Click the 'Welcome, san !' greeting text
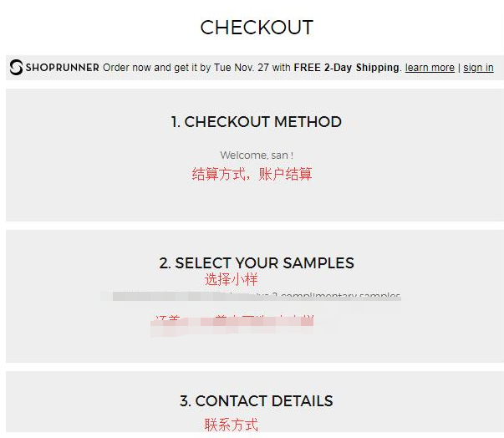Image resolution: width=504 pixels, height=438 pixels. click(x=256, y=155)
